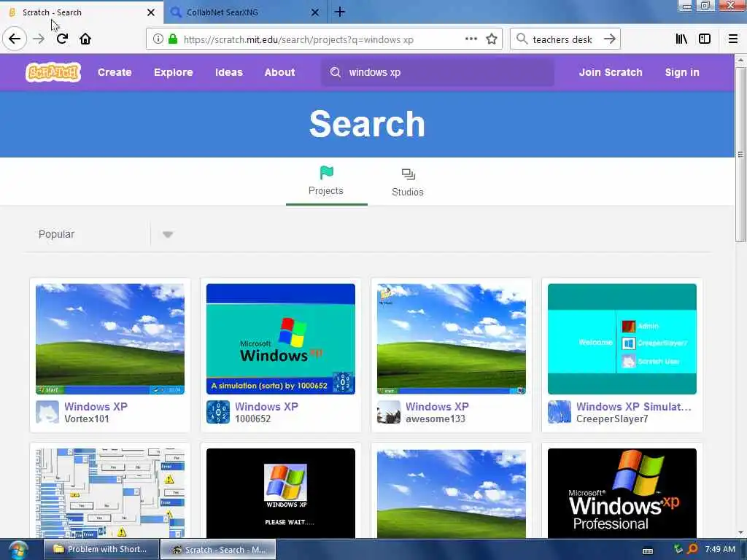Click the magnifier icon in Scratch search box

(336, 72)
